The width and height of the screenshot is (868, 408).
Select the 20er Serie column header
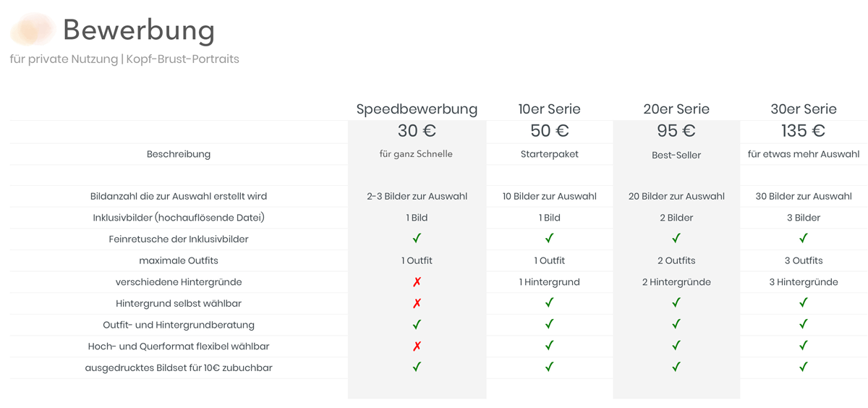(x=676, y=109)
